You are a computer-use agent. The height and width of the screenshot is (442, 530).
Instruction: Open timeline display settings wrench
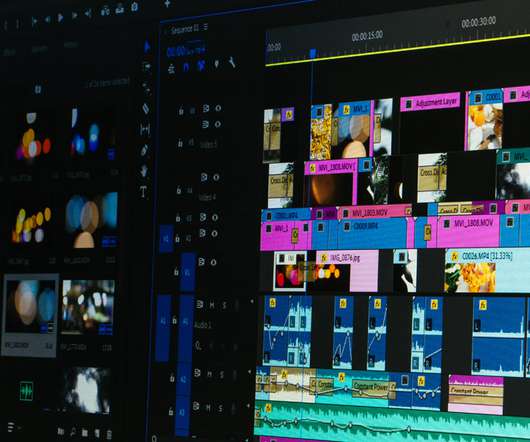232,62
